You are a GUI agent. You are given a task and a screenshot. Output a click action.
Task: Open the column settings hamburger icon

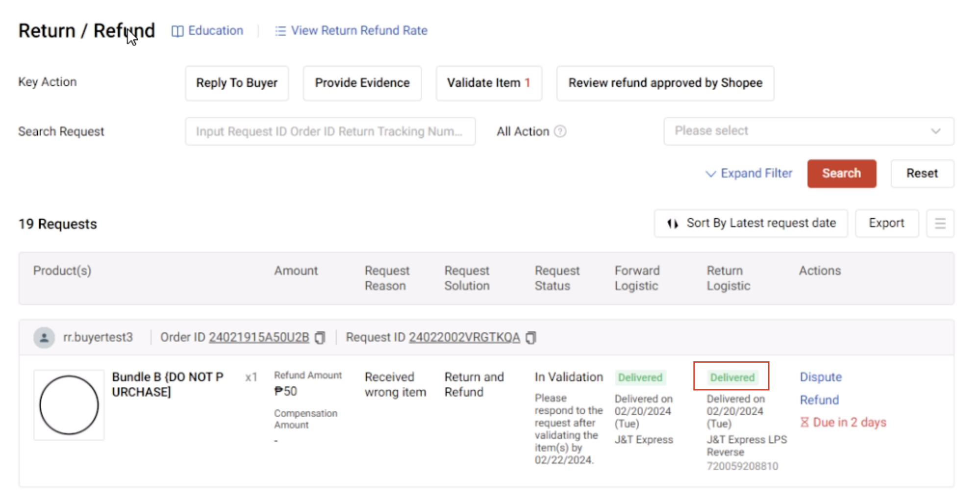[x=940, y=224]
